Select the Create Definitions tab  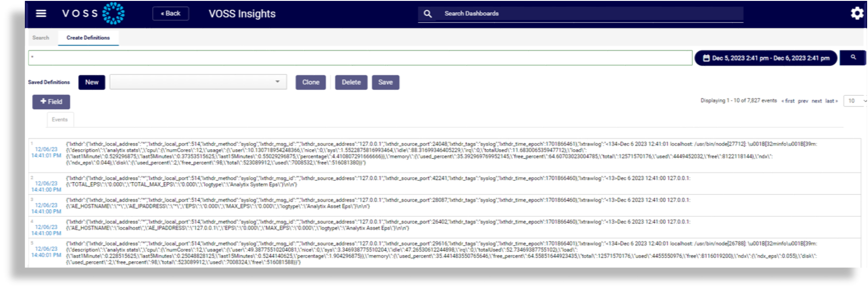[x=88, y=38]
